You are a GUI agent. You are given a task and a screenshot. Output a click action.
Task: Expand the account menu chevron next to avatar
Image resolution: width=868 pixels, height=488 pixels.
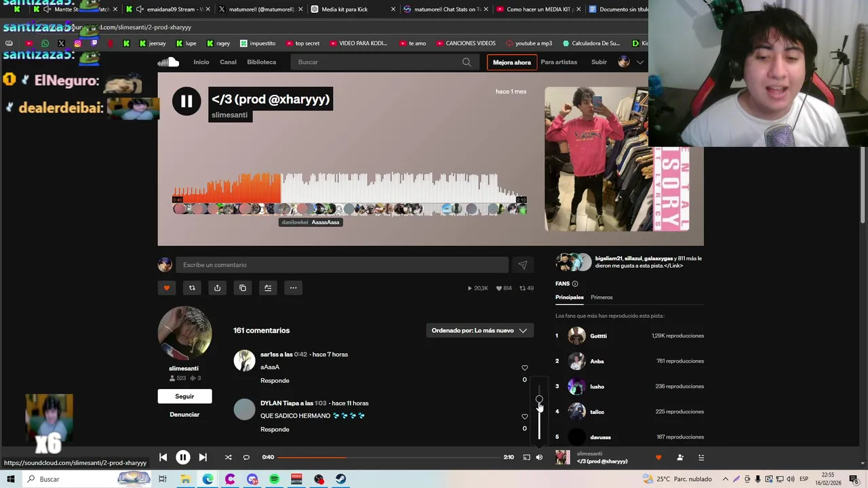pos(639,62)
